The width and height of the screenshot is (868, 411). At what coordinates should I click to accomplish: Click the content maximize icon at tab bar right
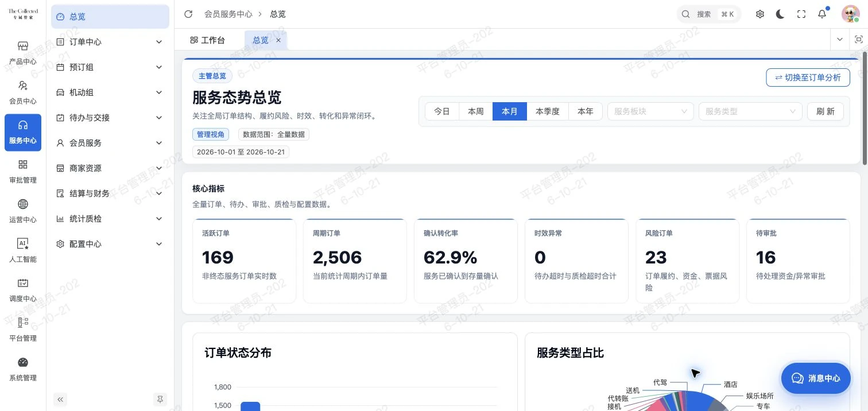[x=859, y=40]
